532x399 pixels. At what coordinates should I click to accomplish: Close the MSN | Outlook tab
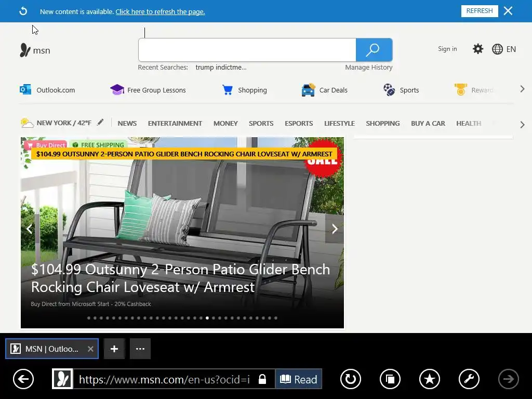tap(90, 349)
